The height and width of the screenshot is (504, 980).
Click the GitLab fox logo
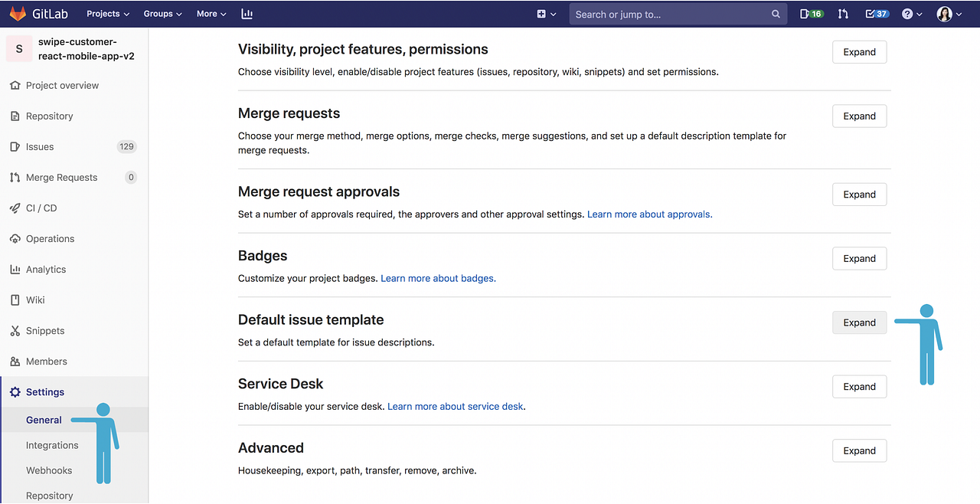(17, 14)
